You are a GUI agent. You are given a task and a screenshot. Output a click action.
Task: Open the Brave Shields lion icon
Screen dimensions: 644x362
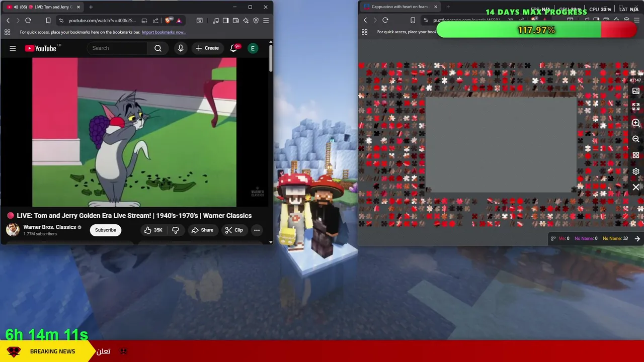pyautogui.click(x=168, y=21)
